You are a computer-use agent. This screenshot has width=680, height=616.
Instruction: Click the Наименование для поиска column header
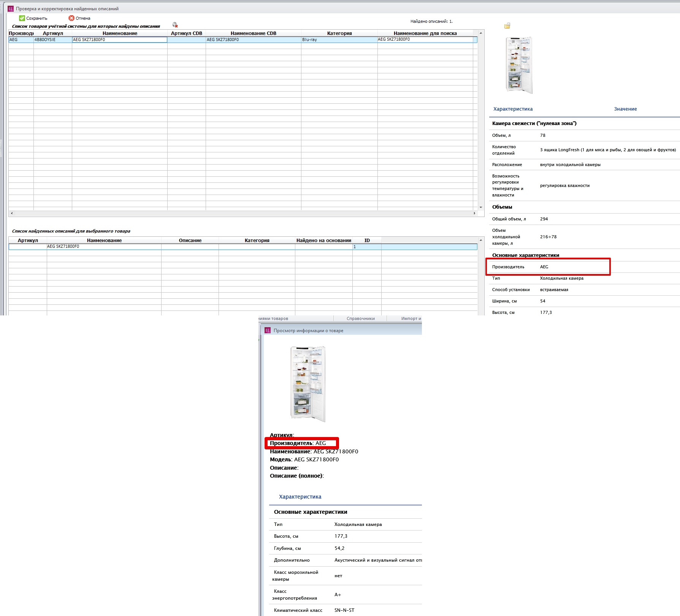click(x=425, y=33)
